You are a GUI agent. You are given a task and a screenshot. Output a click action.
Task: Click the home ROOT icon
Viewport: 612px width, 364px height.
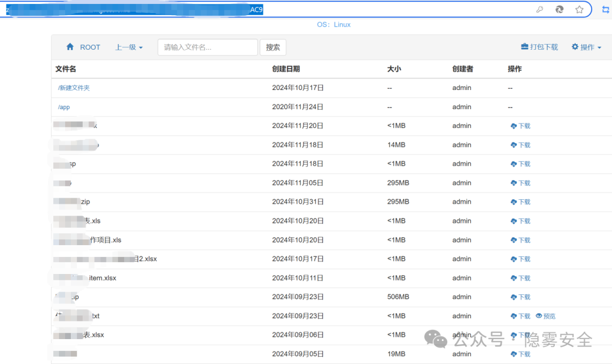coord(70,47)
